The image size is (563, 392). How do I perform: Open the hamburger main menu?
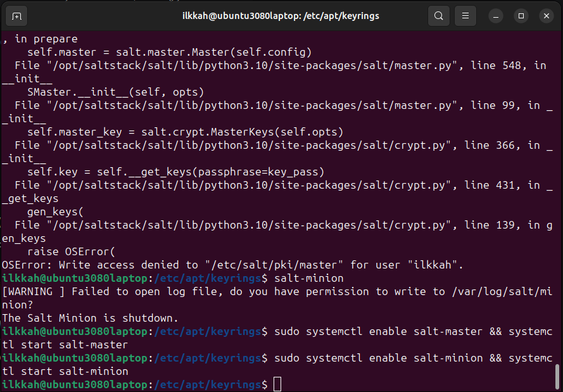coord(465,15)
